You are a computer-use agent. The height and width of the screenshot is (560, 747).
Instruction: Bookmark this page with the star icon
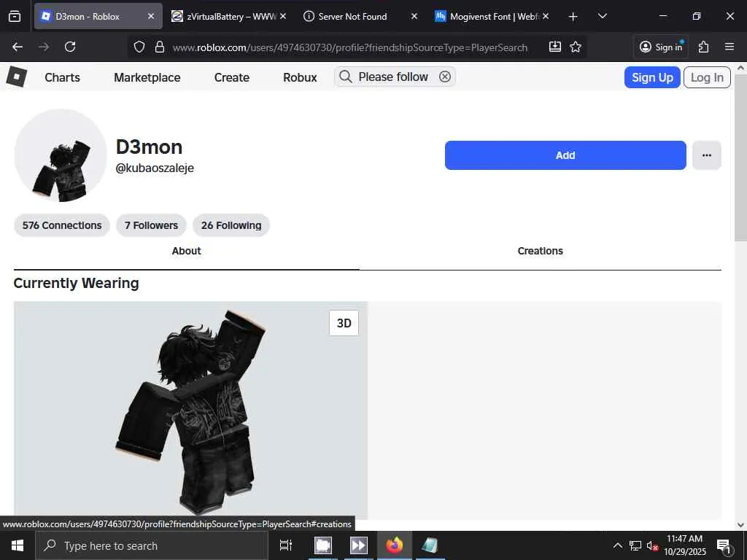[x=576, y=47]
